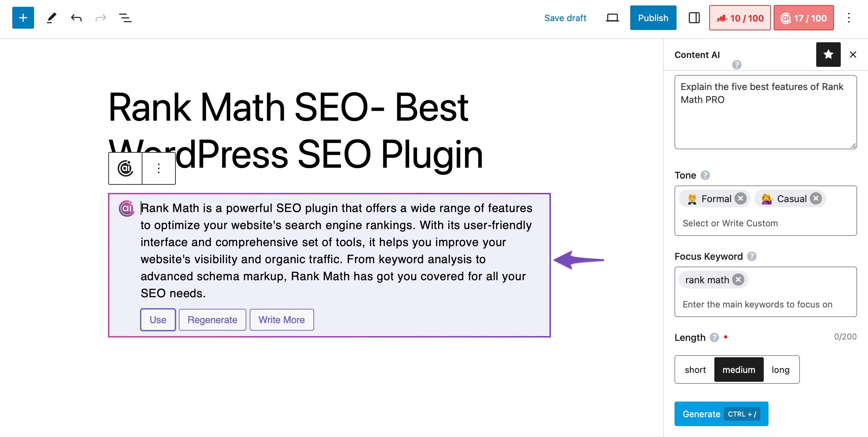The image size is (868, 437).
Task: Regenerate the AI-written paragraph
Action: pyautogui.click(x=212, y=319)
